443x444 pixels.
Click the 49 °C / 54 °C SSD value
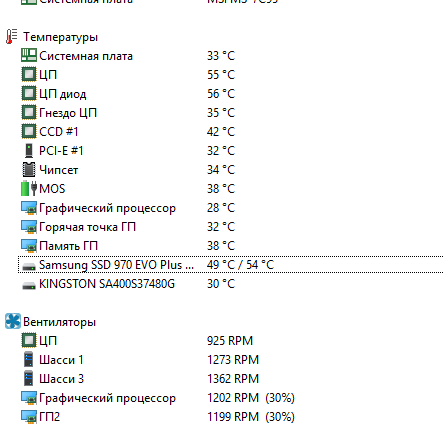pos(240,265)
